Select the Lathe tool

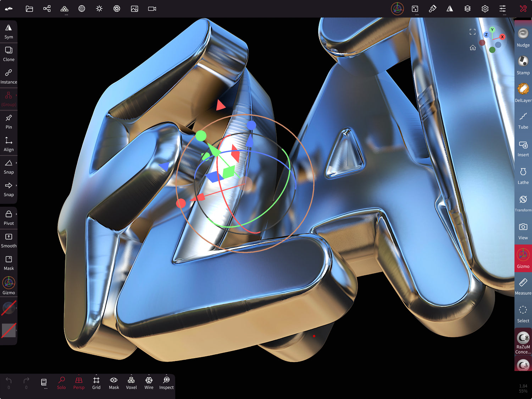point(523,176)
